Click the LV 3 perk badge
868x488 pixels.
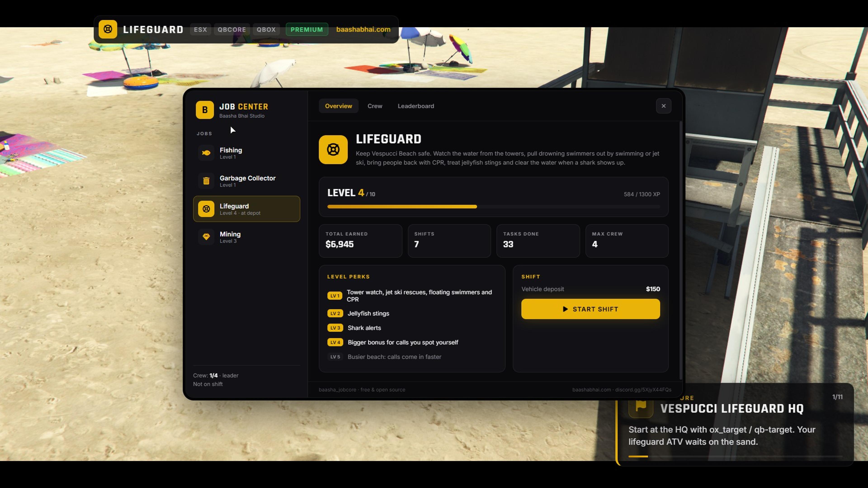click(x=335, y=328)
